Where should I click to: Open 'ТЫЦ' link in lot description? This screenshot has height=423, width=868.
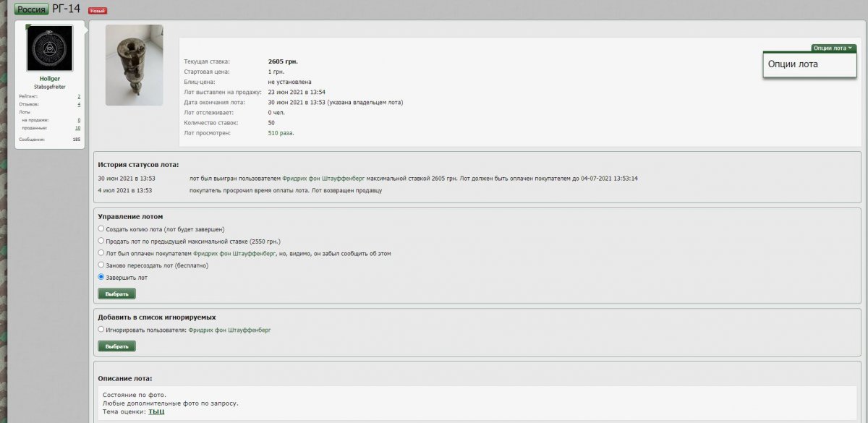156,411
